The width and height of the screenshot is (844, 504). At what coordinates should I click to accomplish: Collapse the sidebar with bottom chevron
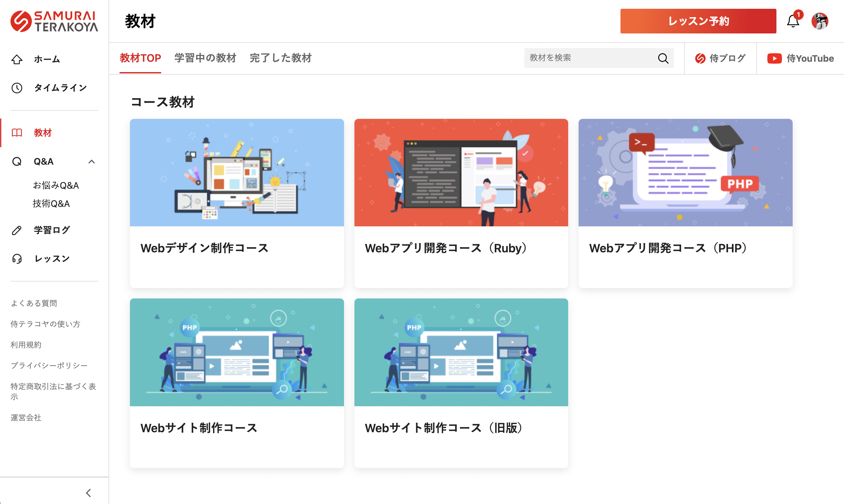tap(89, 492)
